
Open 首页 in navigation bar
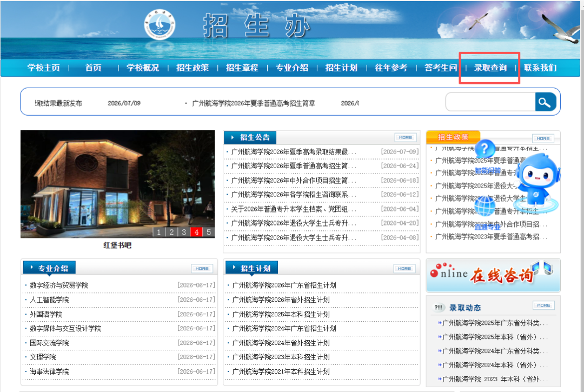(93, 68)
